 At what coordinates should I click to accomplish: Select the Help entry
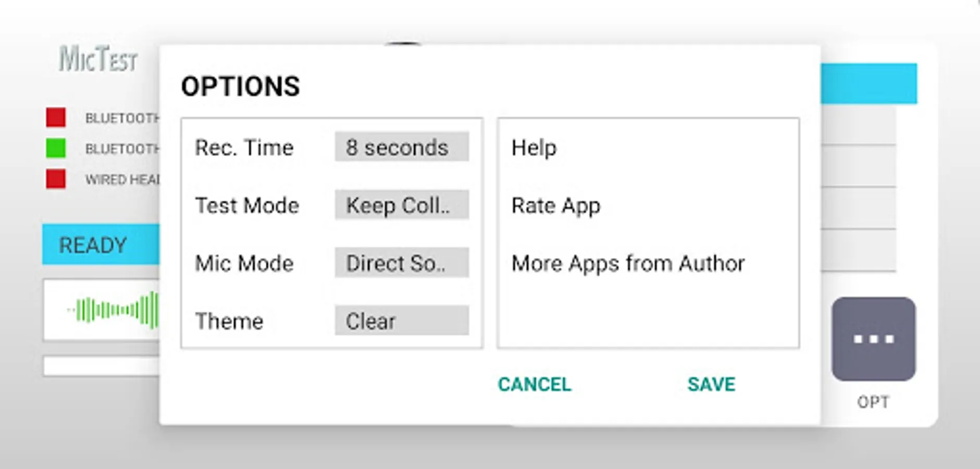534,148
